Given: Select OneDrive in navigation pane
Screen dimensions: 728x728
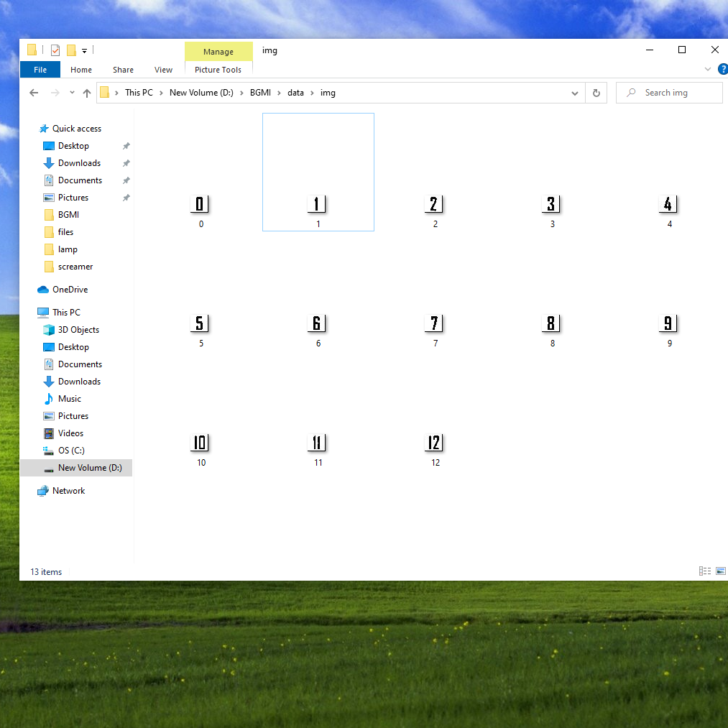Looking at the screenshot, I should (70, 289).
